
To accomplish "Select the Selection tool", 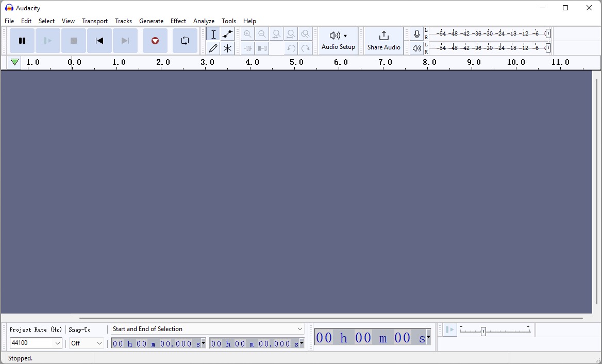I will click(x=213, y=34).
